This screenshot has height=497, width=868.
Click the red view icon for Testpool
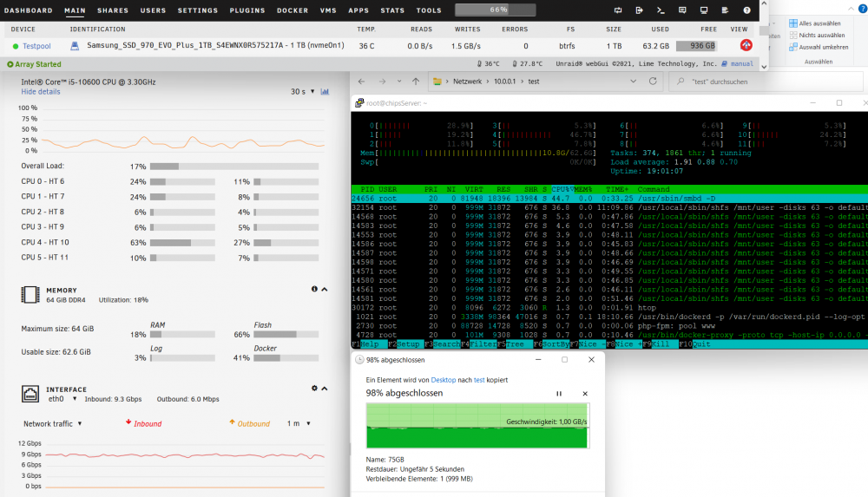pos(746,45)
